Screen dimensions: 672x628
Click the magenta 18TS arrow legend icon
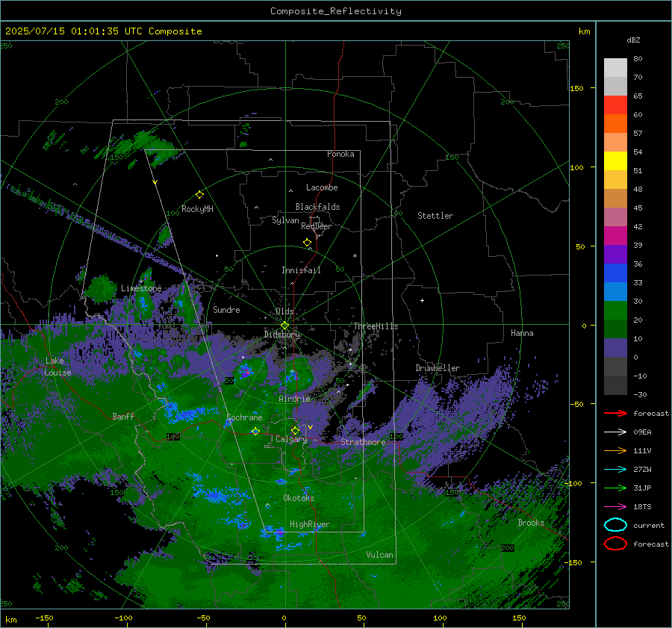[x=615, y=507]
